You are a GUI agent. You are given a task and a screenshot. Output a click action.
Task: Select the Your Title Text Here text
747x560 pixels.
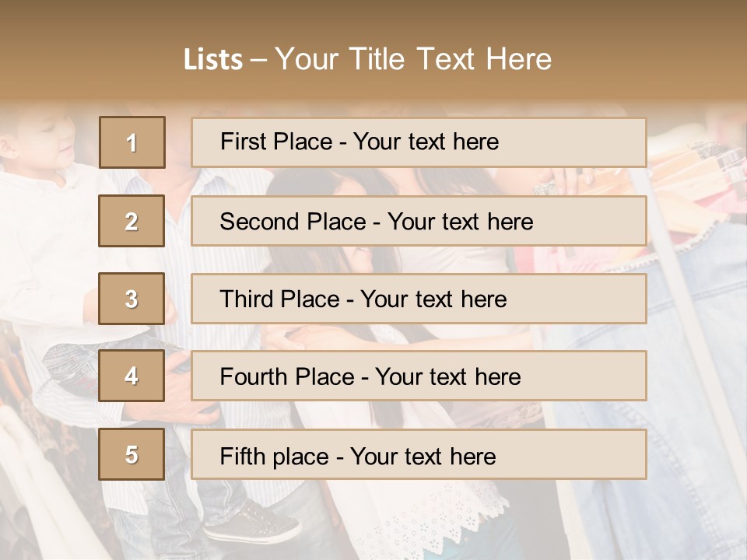click(413, 59)
